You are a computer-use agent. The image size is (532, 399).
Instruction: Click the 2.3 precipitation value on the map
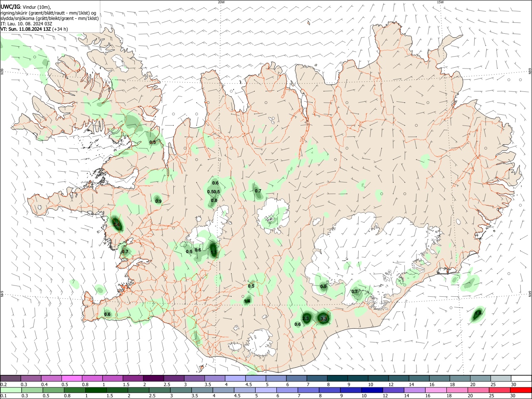(x=305, y=319)
